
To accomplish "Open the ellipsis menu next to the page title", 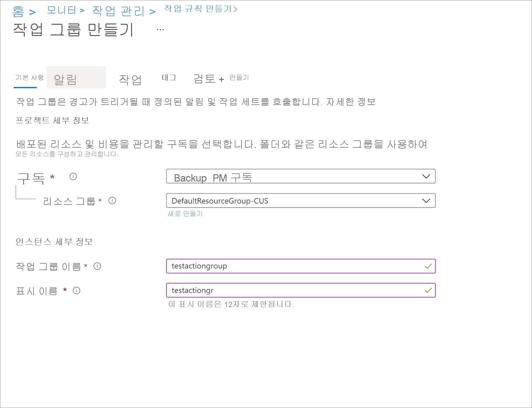I will point(160,30).
